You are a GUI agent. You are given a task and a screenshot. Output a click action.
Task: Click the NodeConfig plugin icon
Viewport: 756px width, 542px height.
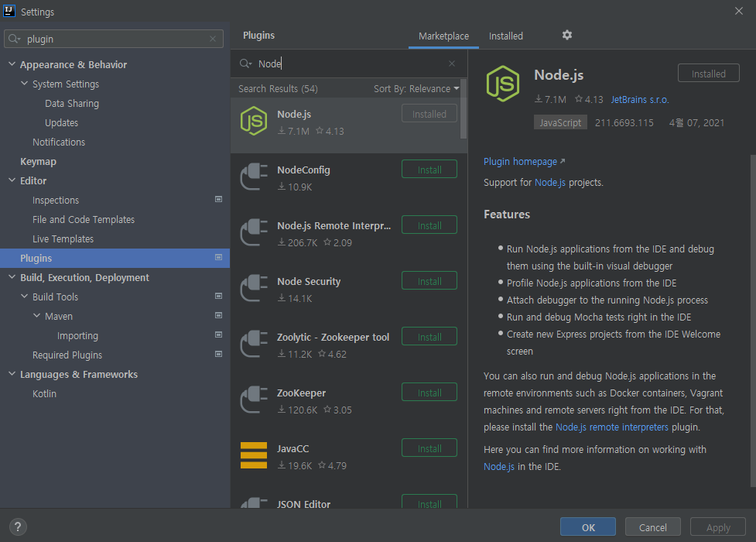(x=254, y=177)
